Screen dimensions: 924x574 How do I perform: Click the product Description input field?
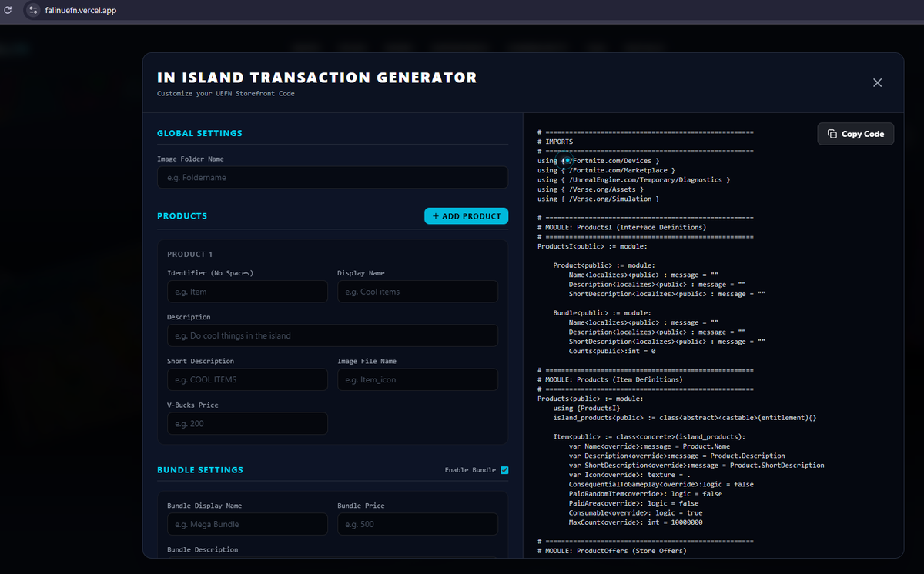(333, 335)
